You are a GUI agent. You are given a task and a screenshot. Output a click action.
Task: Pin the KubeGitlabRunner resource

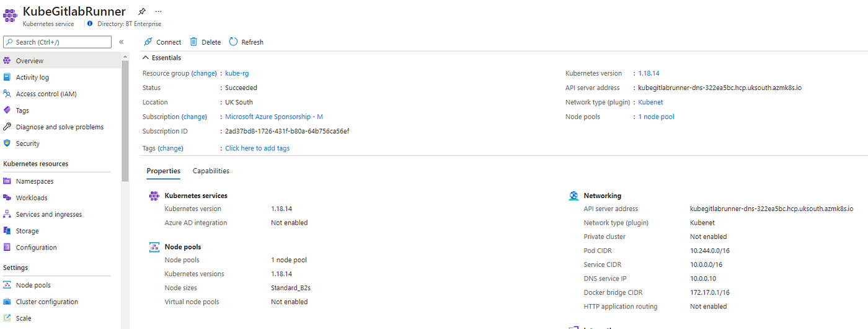pos(142,11)
